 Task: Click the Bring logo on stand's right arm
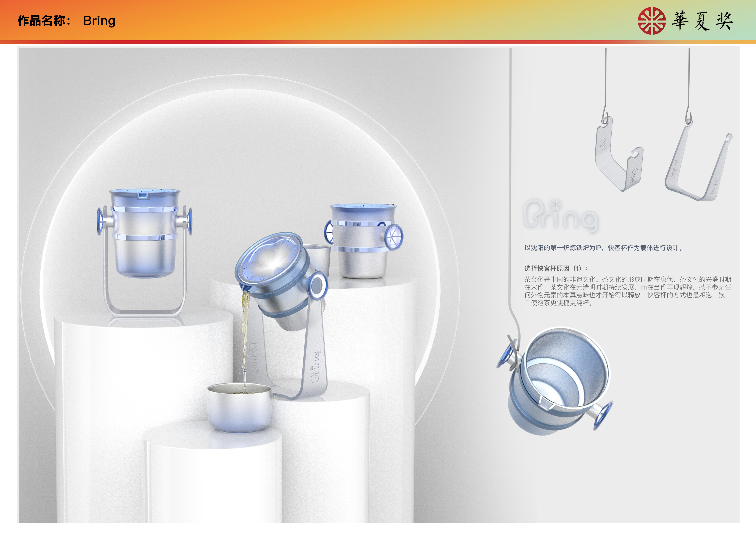(x=315, y=366)
